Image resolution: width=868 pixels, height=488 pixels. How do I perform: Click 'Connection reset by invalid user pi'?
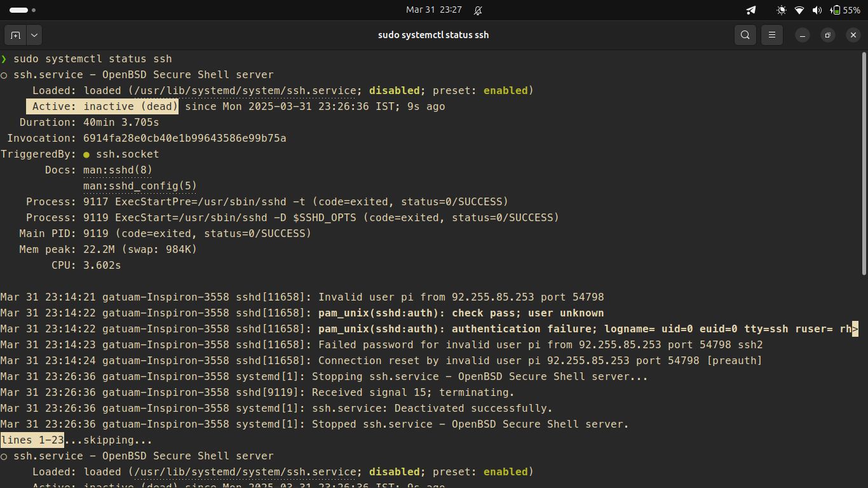[x=430, y=361]
